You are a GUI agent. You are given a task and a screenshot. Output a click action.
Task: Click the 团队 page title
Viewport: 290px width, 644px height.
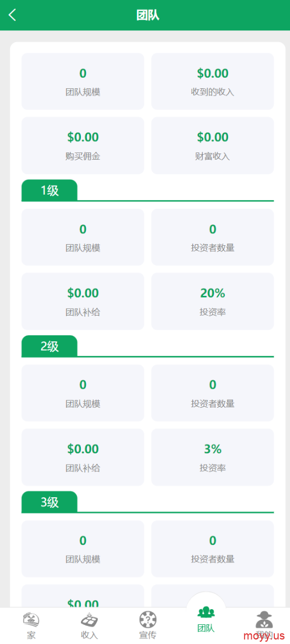tap(148, 16)
